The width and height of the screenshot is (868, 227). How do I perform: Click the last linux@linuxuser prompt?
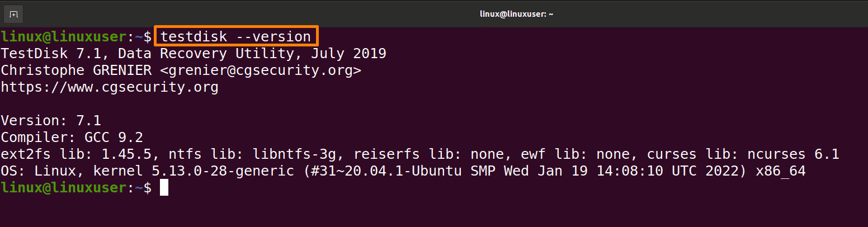[x=64, y=188]
